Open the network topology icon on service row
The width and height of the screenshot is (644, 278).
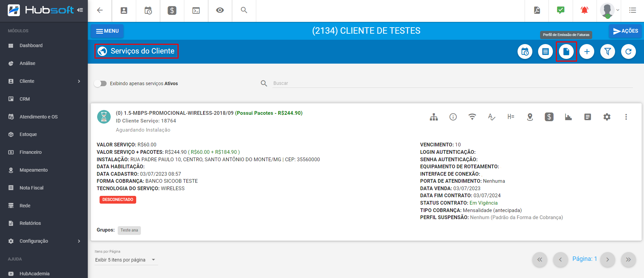tap(434, 117)
